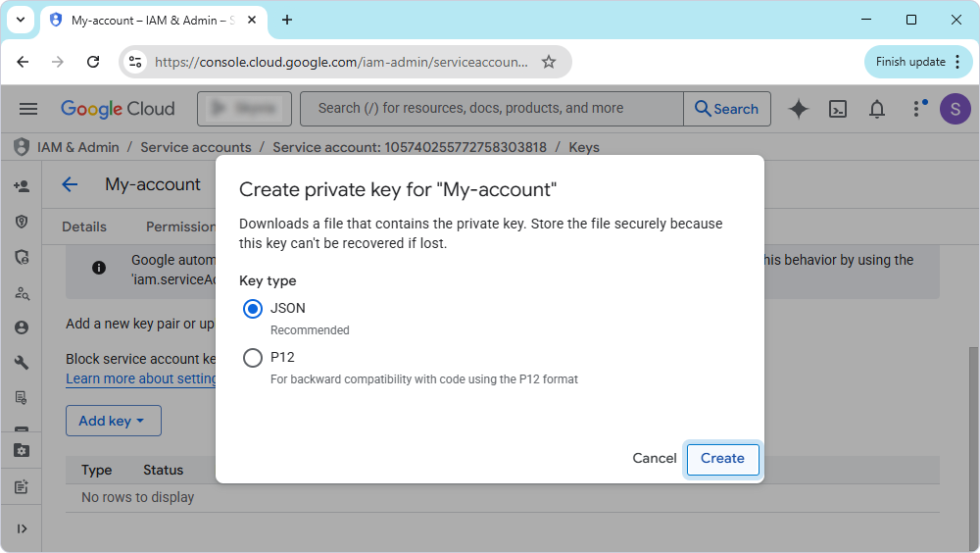Screen dimensions: 980x553
Task: Click Create to generate the private key
Action: coord(722,458)
